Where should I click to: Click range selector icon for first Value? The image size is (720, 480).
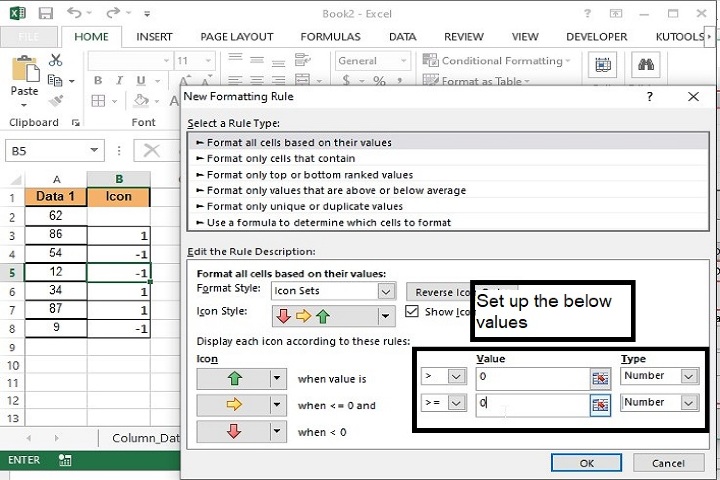coord(600,378)
